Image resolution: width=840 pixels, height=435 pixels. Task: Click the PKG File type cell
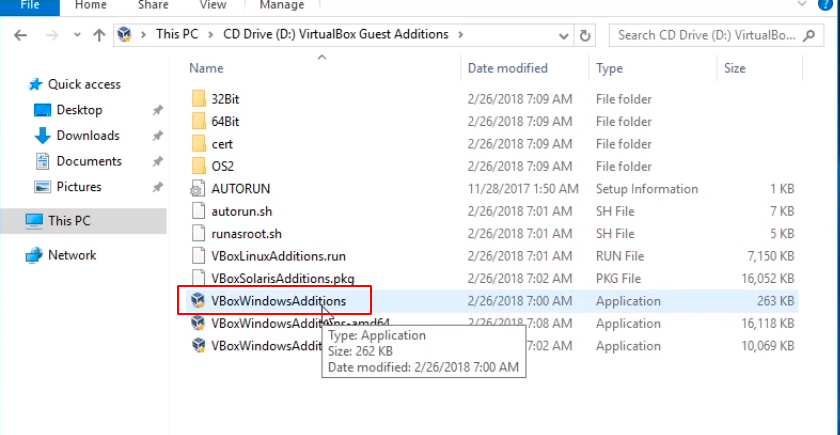tap(619, 279)
